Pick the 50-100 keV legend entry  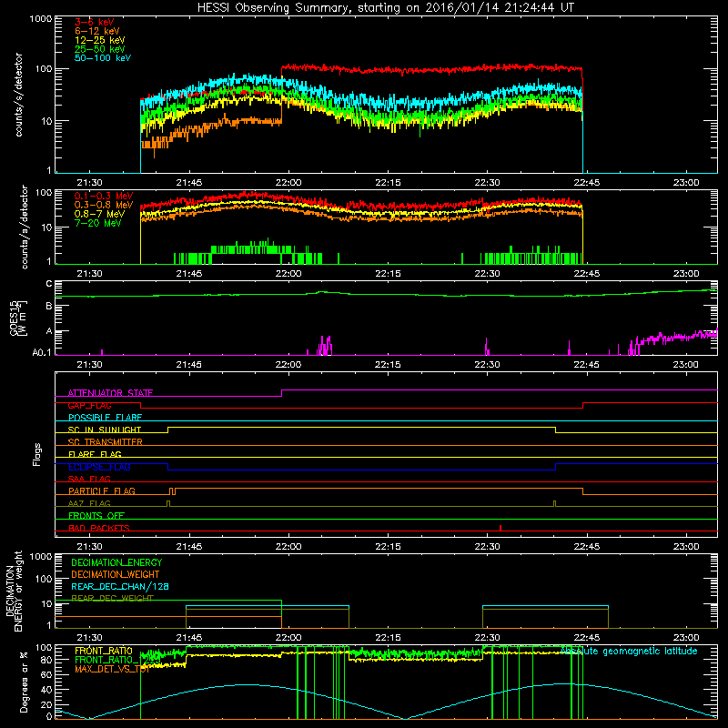click(103, 58)
